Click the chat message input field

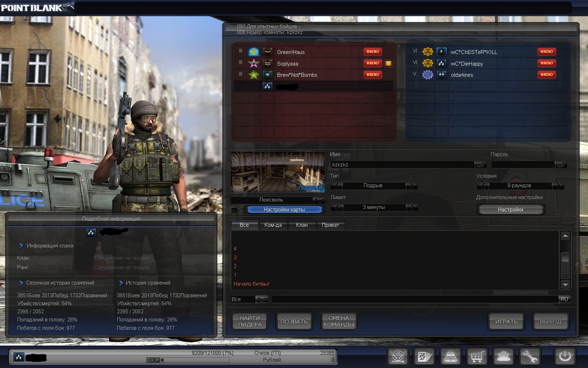(415, 299)
